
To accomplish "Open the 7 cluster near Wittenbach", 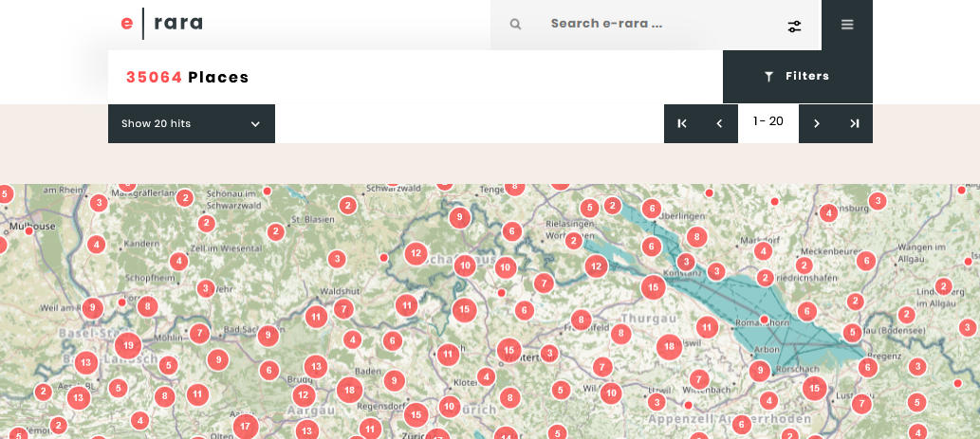I will pos(699,379).
